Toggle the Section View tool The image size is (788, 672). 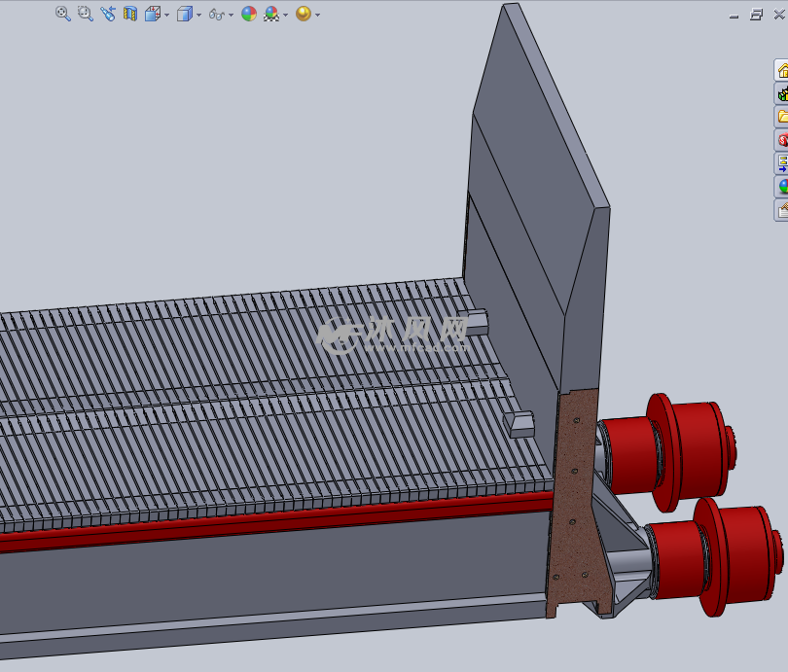(130, 14)
